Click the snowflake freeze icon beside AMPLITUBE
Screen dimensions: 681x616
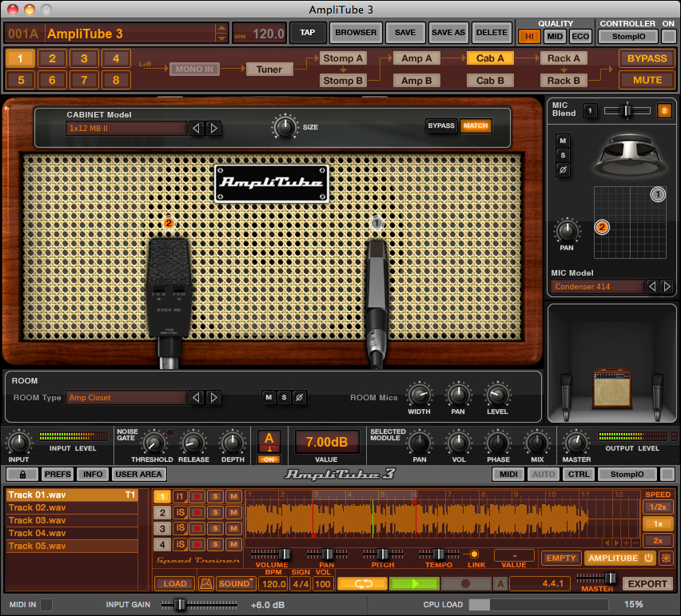point(666,558)
